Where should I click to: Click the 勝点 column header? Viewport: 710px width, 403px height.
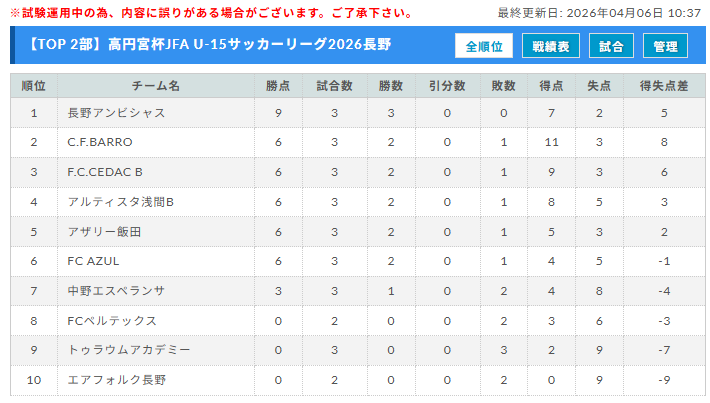coord(278,85)
